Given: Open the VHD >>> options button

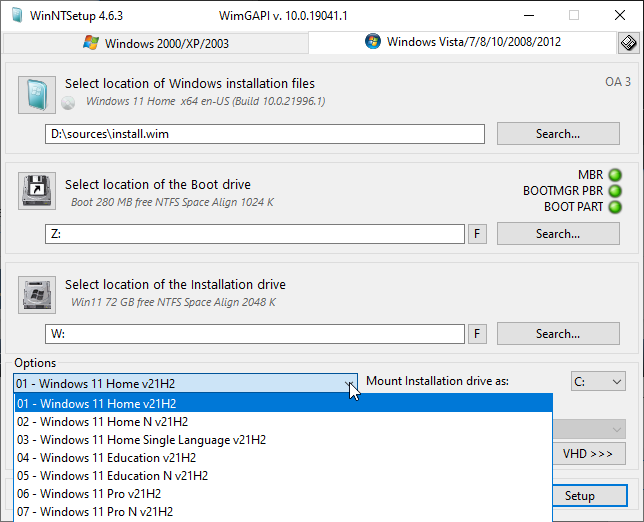Looking at the screenshot, I should click(x=589, y=453).
